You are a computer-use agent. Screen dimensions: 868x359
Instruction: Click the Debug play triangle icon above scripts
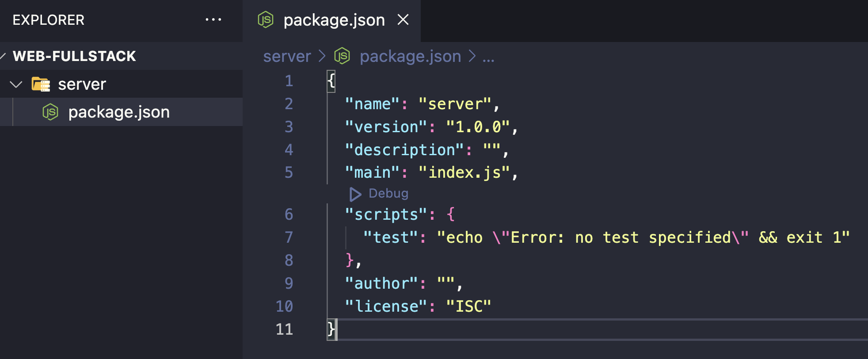point(355,194)
